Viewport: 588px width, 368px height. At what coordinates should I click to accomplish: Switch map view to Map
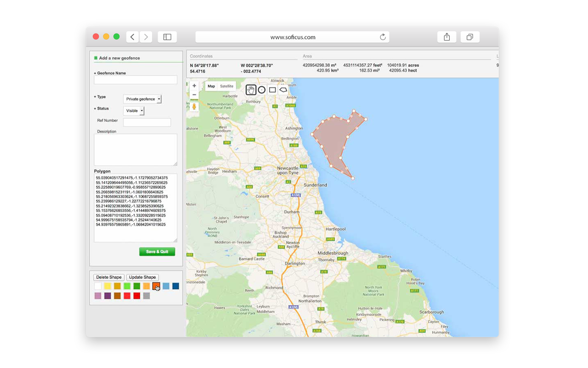(x=211, y=86)
